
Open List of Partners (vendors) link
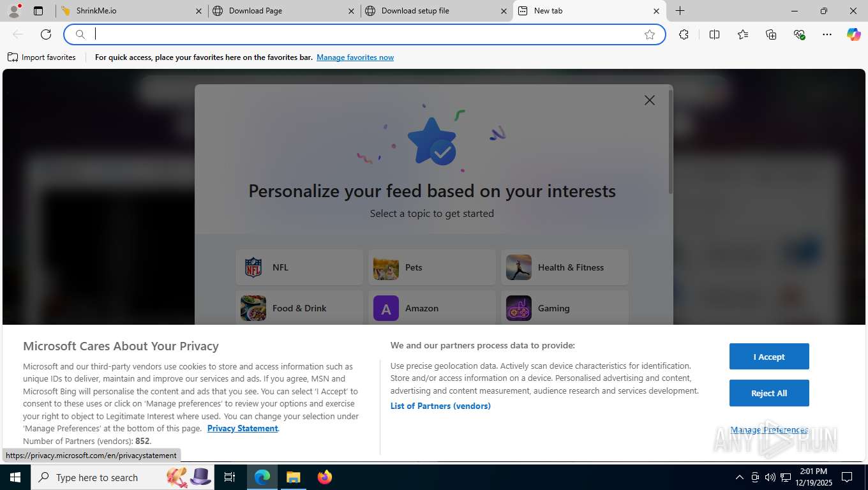click(x=440, y=406)
